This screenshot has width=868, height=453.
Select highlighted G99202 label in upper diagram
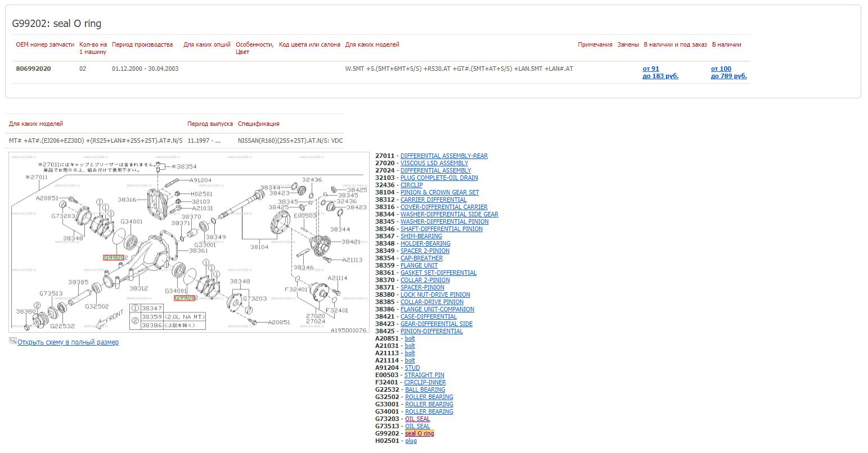tap(114, 258)
